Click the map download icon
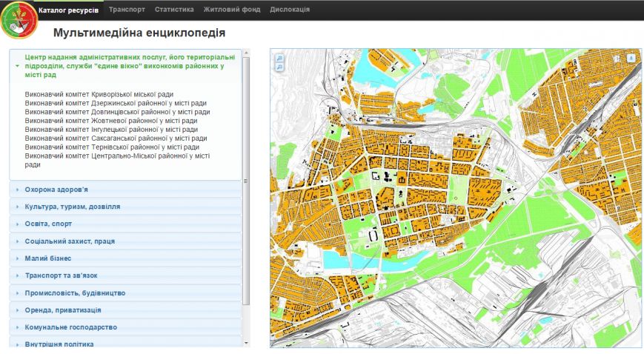The image size is (644, 354). [x=631, y=59]
